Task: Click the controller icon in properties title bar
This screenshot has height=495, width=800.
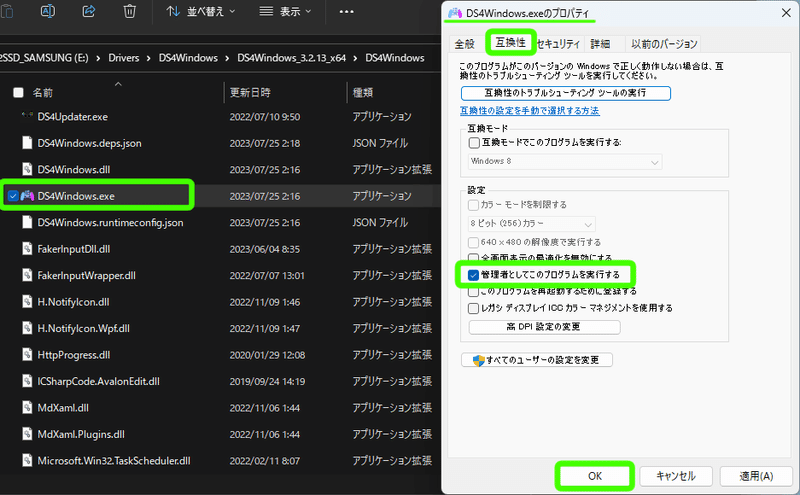Action: (x=455, y=13)
